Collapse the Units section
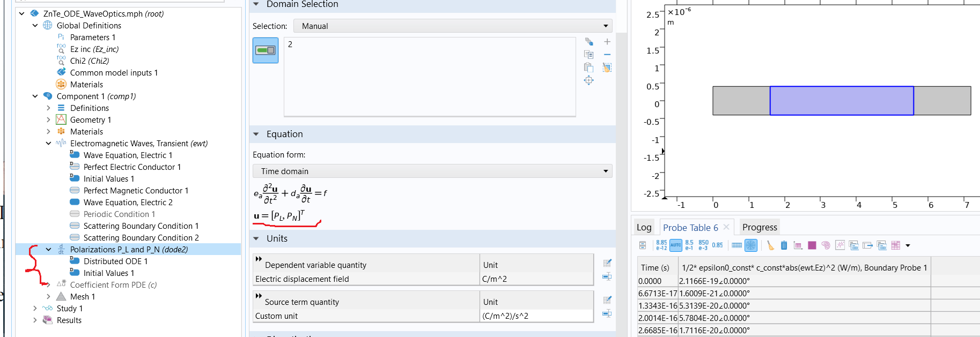Screen dimensions: 980x337 pos(256,239)
